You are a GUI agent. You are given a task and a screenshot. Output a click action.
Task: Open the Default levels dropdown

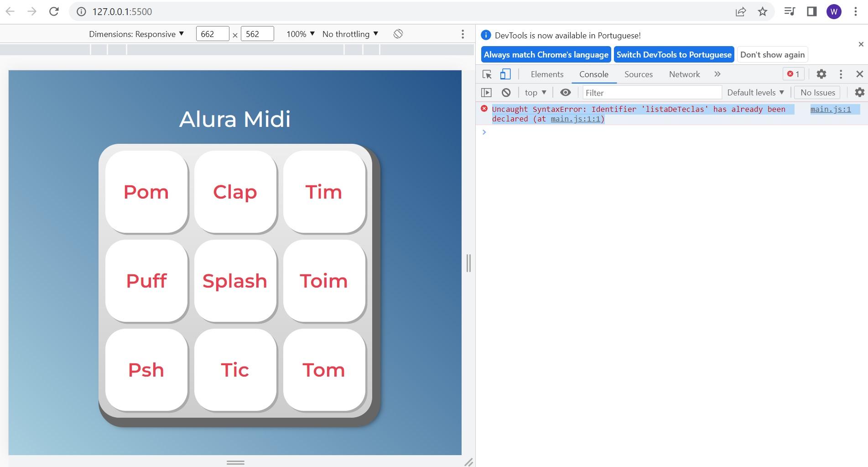755,93
